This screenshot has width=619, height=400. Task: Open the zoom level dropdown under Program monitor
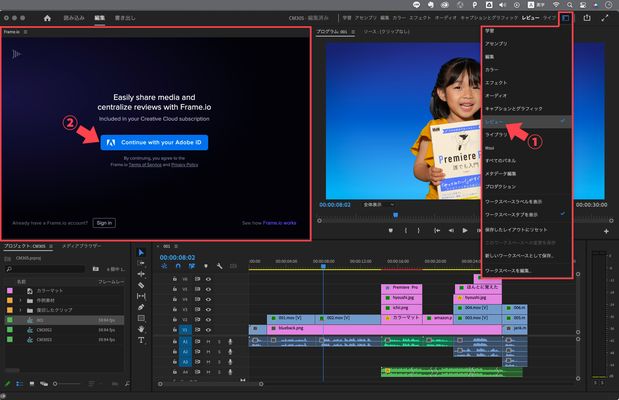click(x=378, y=205)
